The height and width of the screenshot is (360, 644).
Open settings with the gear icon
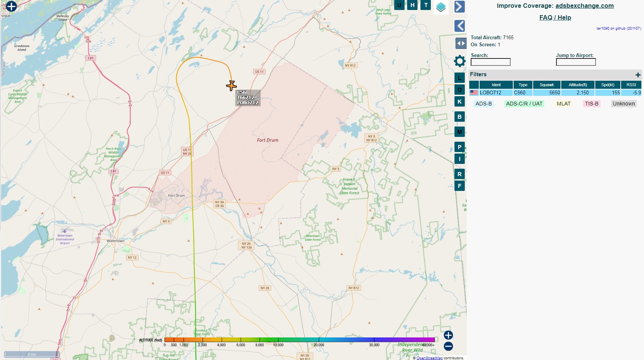click(x=460, y=61)
